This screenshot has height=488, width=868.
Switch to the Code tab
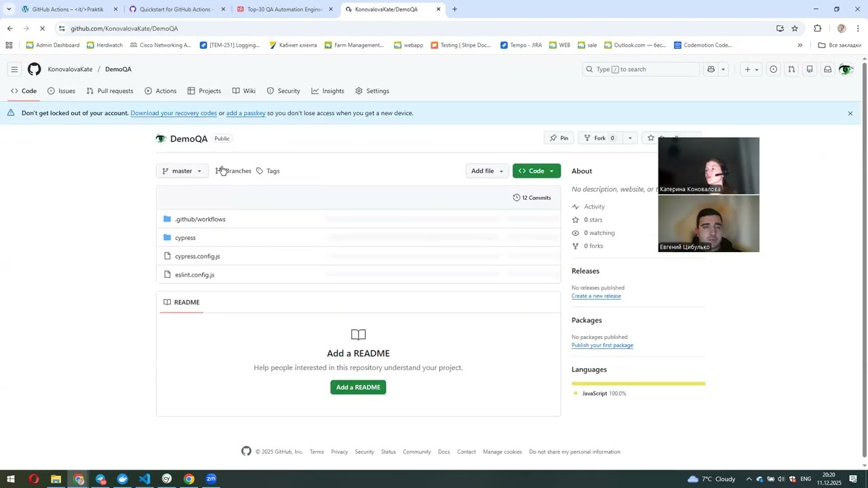24,91
